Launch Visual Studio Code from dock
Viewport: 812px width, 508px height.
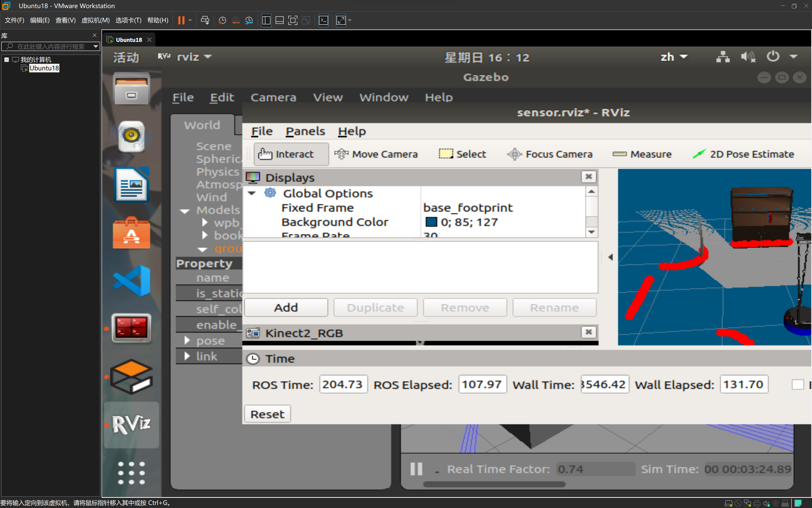coord(131,280)
